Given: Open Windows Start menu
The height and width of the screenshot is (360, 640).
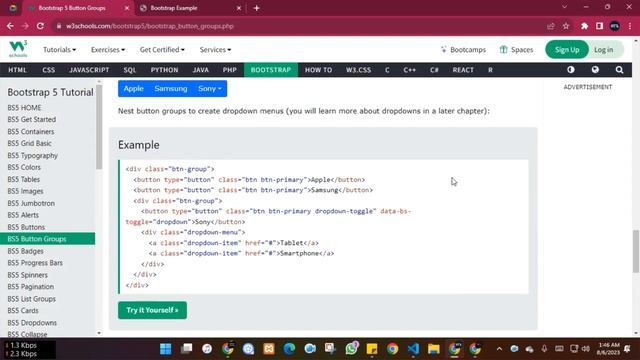Looking at the screenshot, I should click(x=166, y=349).
